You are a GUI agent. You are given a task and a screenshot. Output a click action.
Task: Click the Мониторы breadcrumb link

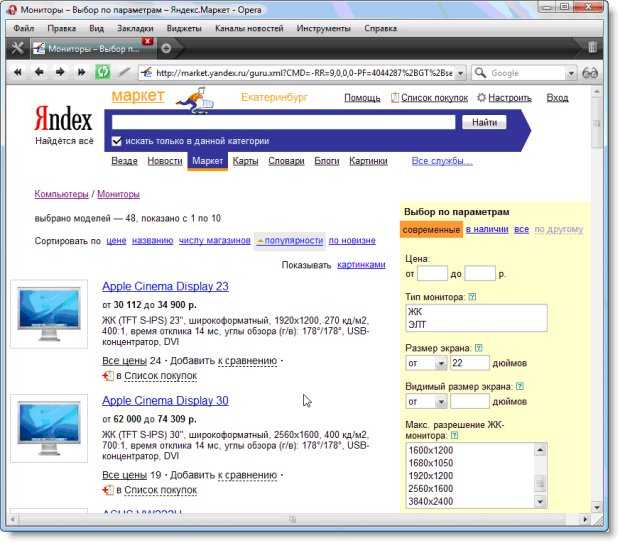(118, 194)
